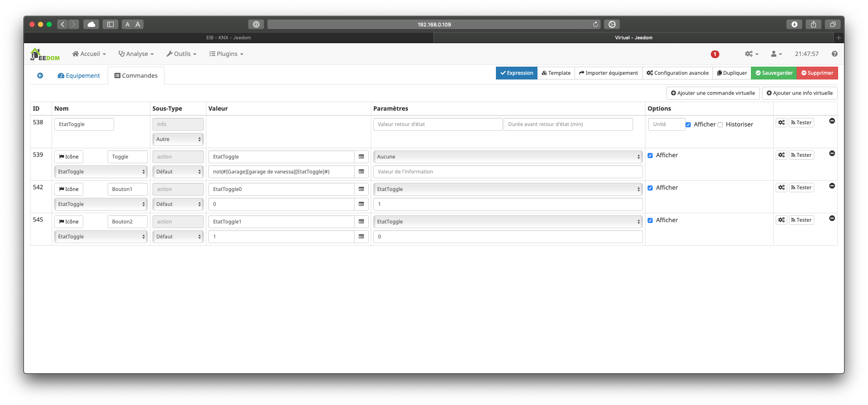Open the red notification badge showing 1
This screenshot has height=405, width=868.
coord(715,54)
